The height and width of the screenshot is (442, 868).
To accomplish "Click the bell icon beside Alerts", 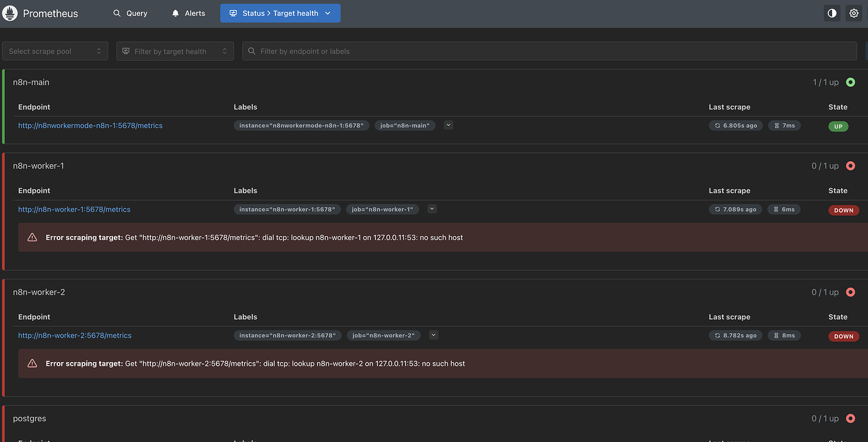I will pos(174,13).
